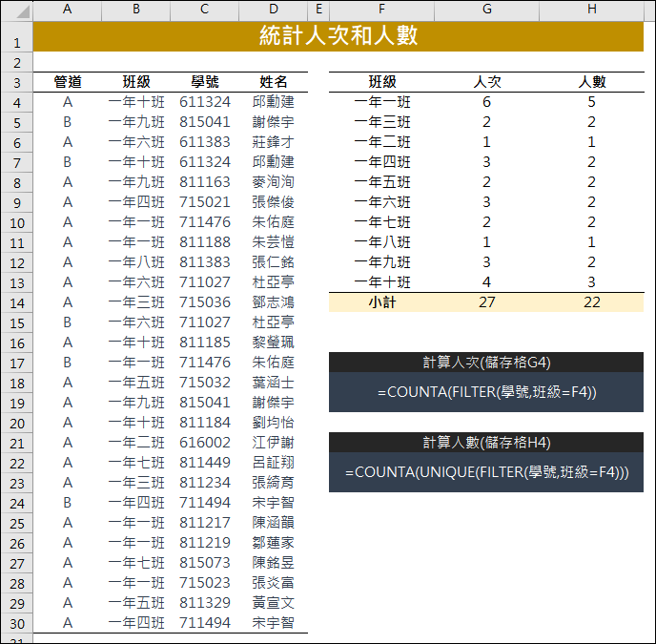Select the name cell 鄒蓮家

coord(274,543)
